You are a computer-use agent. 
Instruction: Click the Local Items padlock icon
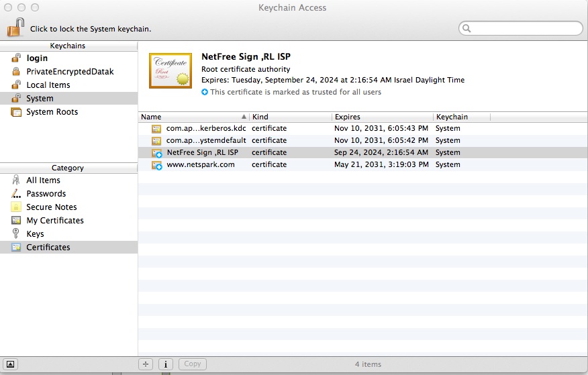[16, 85]
